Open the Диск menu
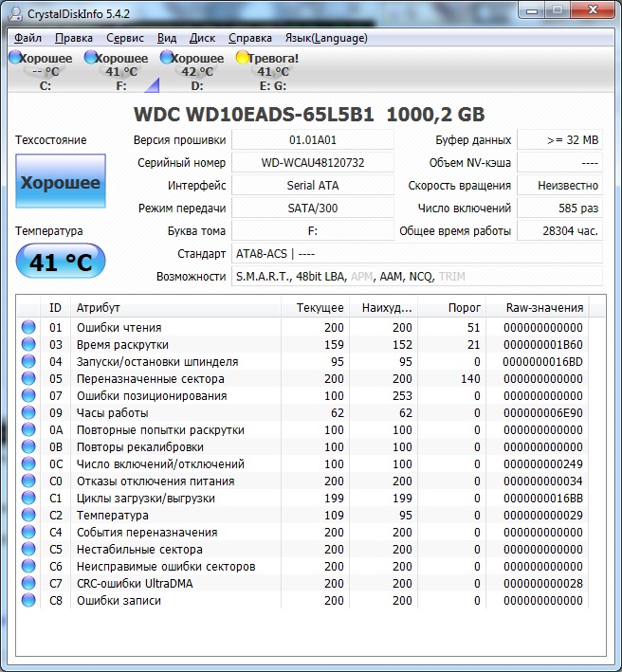 tap(202, 38)
